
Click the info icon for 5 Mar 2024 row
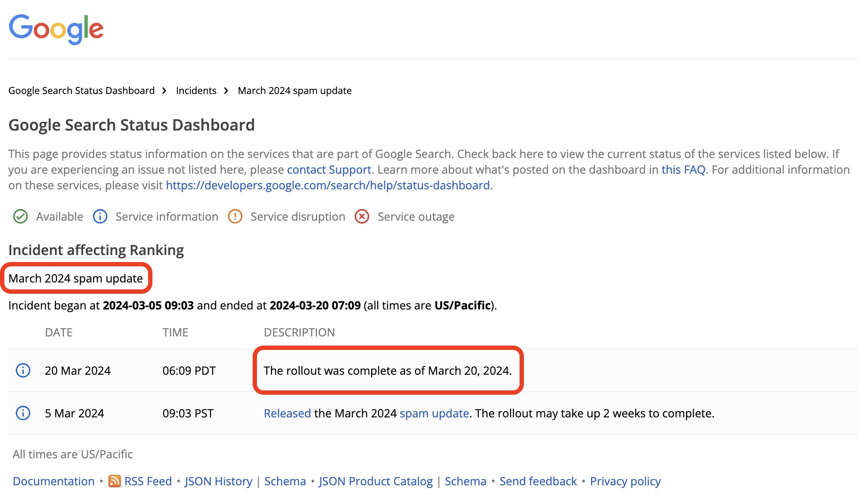coord(23,413)
